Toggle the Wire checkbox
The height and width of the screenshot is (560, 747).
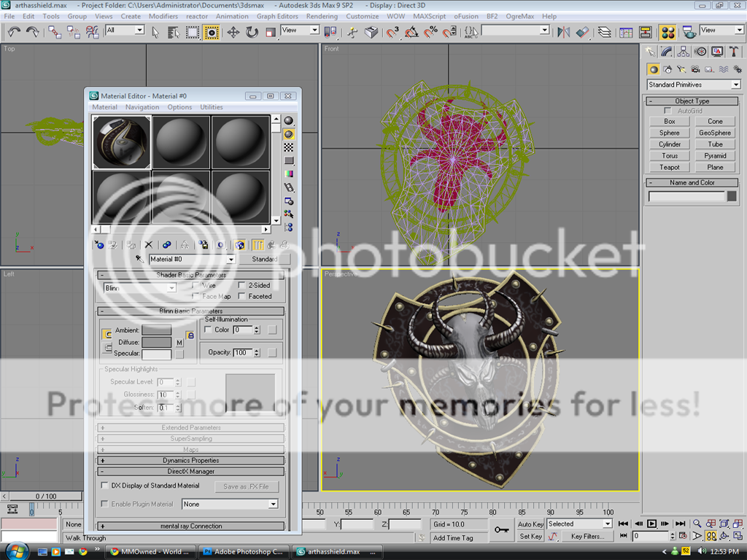[196, 285]
